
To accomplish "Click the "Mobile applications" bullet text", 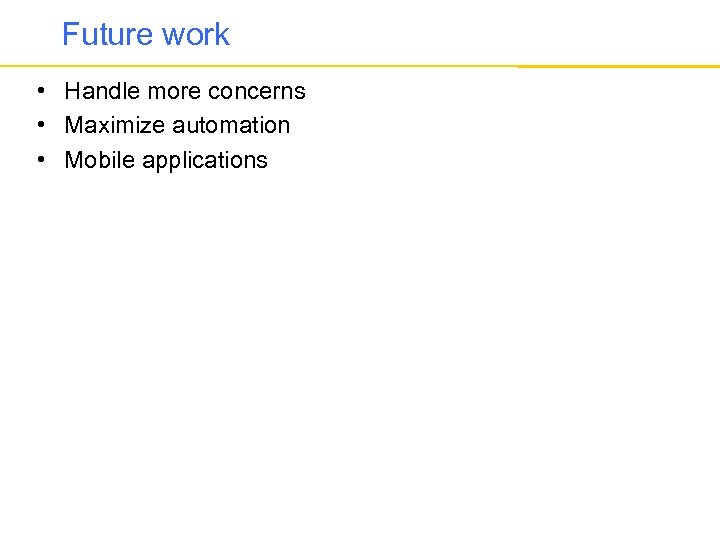I will click(x=166, y=161).
